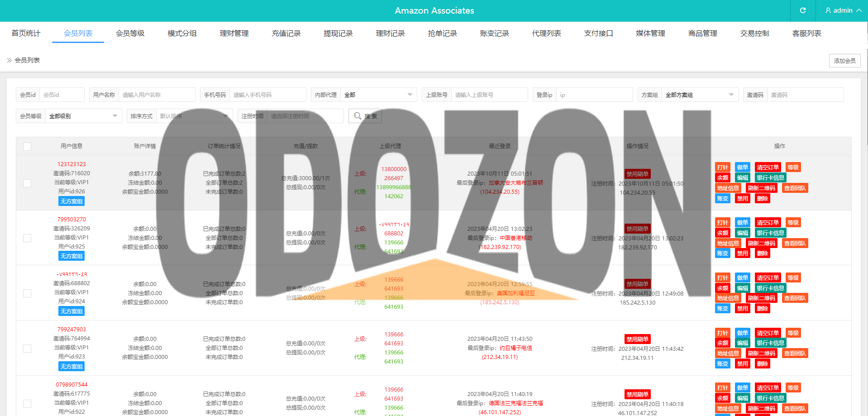Viewport: 868px width, 416px height.
Task: Click 禁用 button for user 799247903
Action: coord(743,363)
